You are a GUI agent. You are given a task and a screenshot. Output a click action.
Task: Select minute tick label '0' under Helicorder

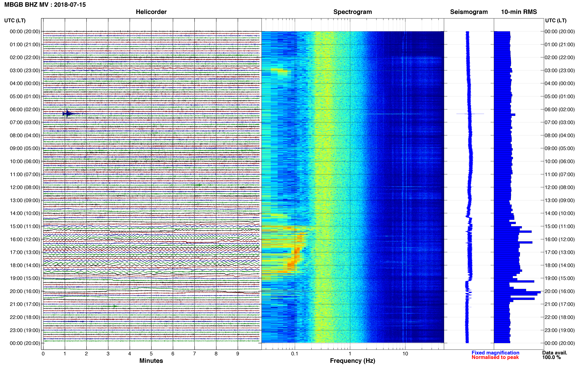pyautogui.click(x=43, y=354)
